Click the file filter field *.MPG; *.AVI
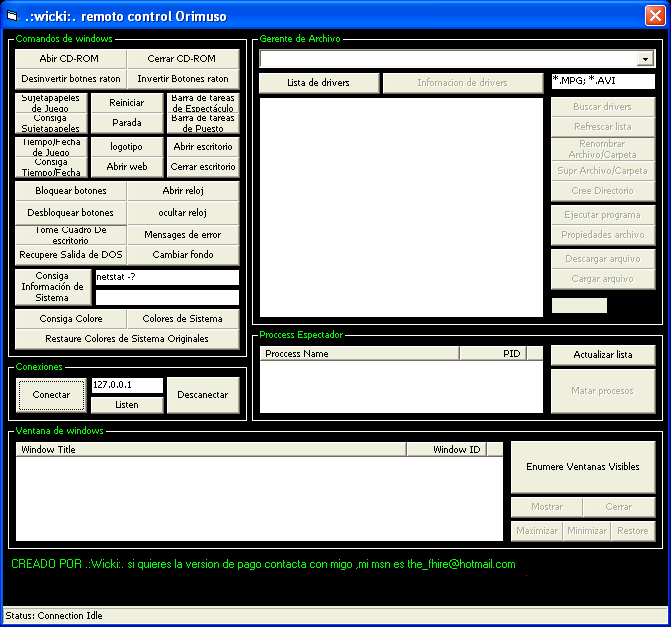 click(x=602, y=81)
